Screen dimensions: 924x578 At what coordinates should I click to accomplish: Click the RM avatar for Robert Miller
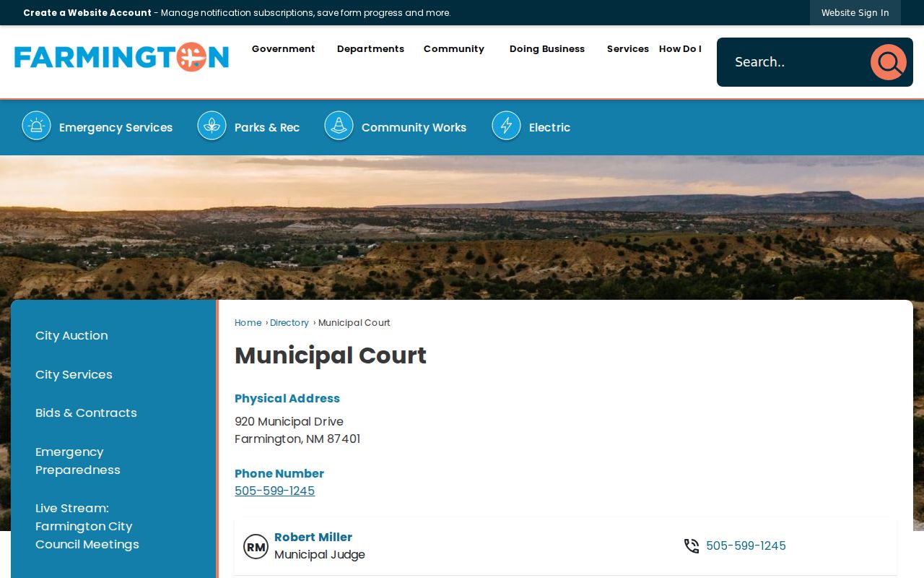click(256, 547)
